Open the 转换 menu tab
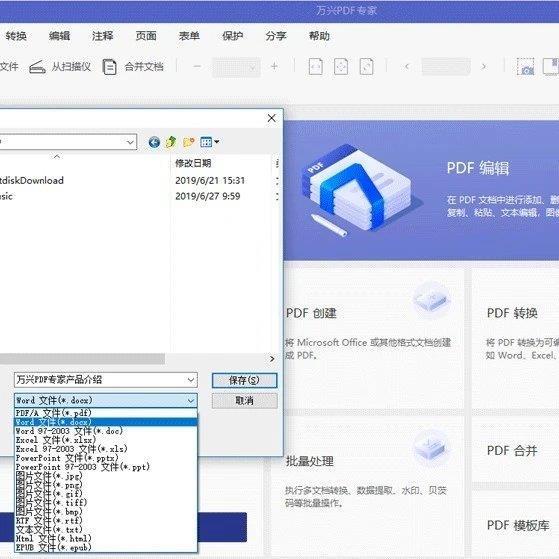The image size is (559, 559). coord(16,36)
